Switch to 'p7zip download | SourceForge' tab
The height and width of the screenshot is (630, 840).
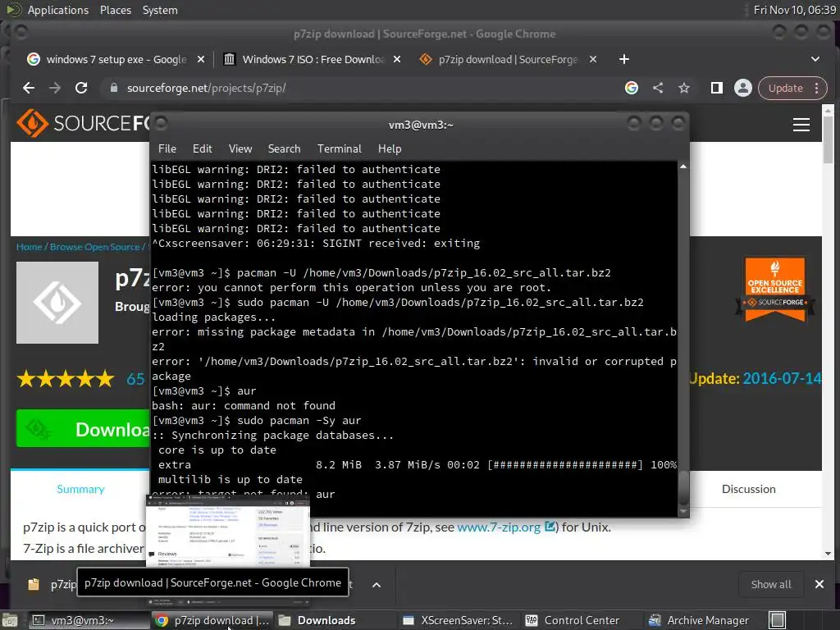[x=508, y=59]
